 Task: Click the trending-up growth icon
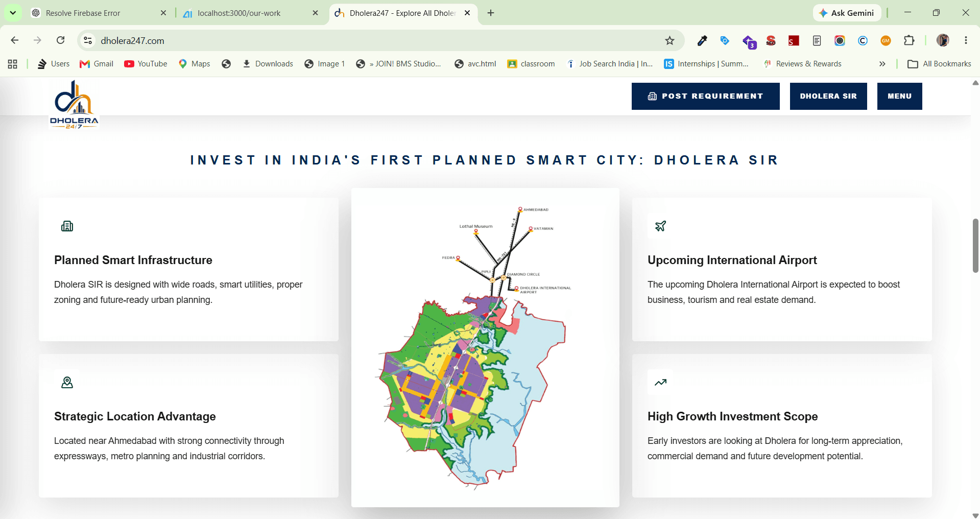(x=660, y=383)
